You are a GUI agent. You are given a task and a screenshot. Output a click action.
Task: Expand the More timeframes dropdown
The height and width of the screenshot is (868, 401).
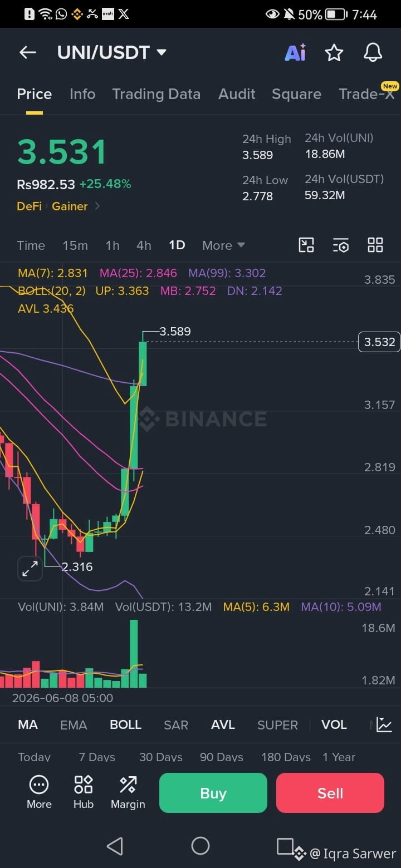(x=223, y=245)
